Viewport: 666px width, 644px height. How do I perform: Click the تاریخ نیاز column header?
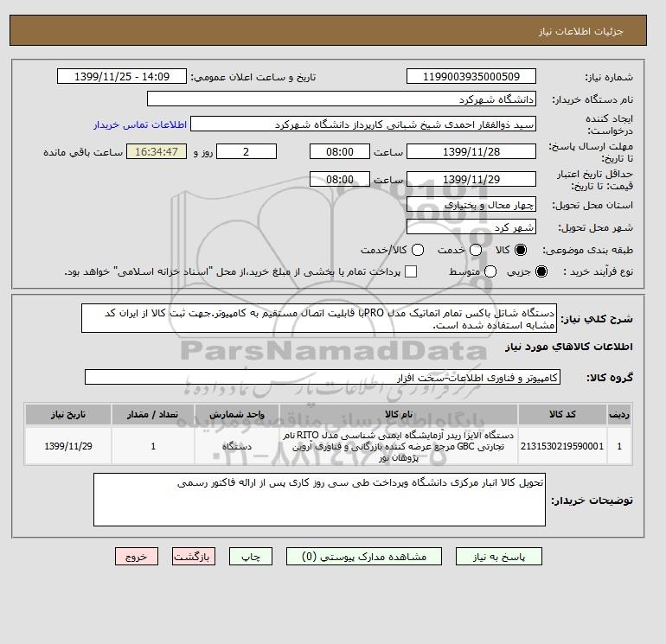coord(68,414)
